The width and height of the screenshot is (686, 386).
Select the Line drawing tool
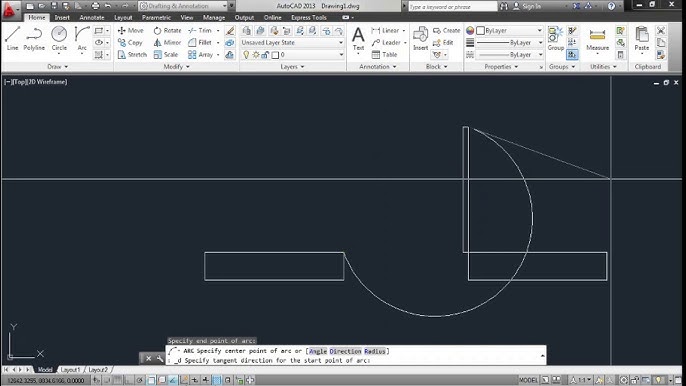tap(12, 39)
